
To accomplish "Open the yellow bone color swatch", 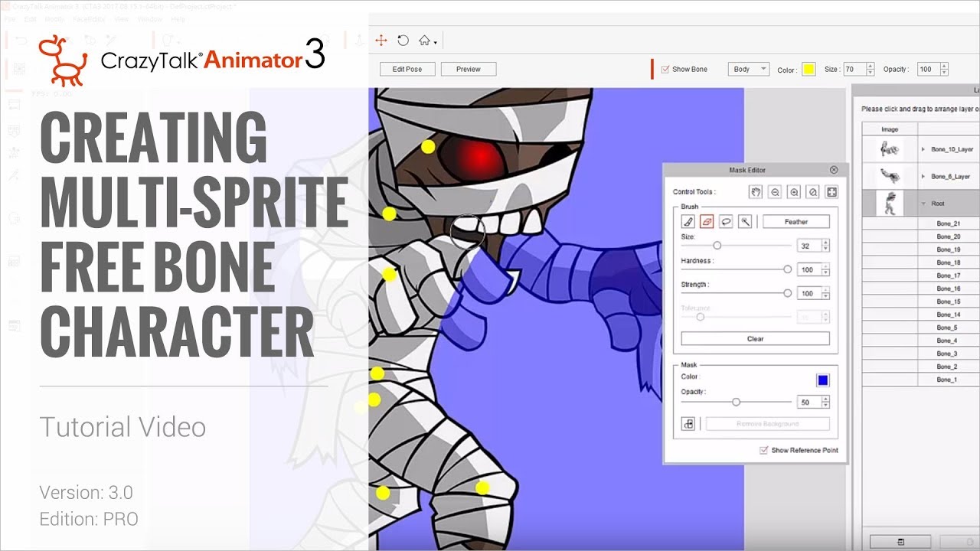I will (808, 70).
